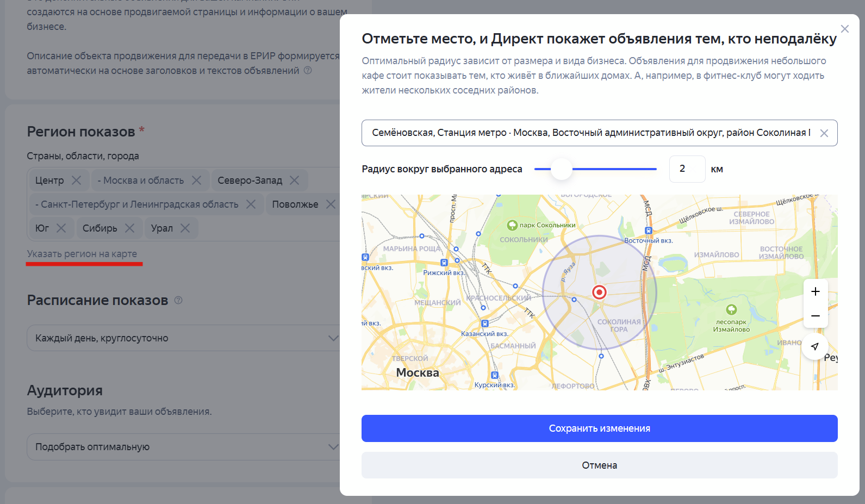The width and height of the screenshot is (865, 504).
Task: Cancel with the Отмена button
Action: click(599, 465)
